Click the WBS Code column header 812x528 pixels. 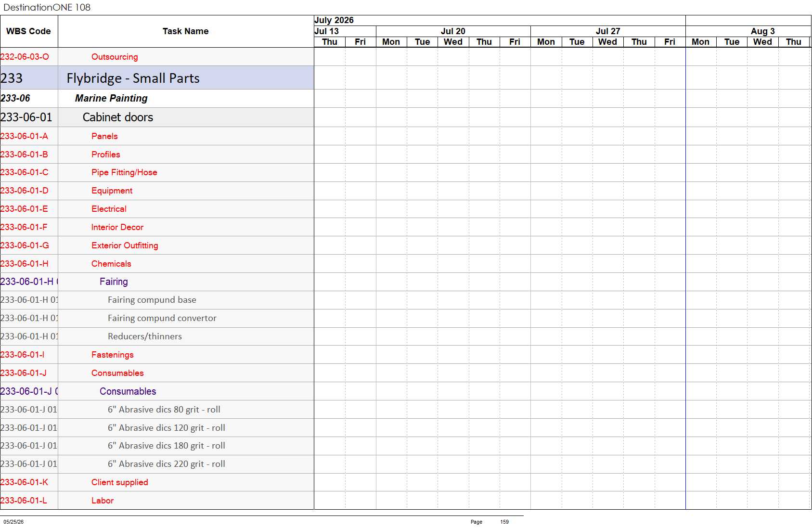[29, 31]
